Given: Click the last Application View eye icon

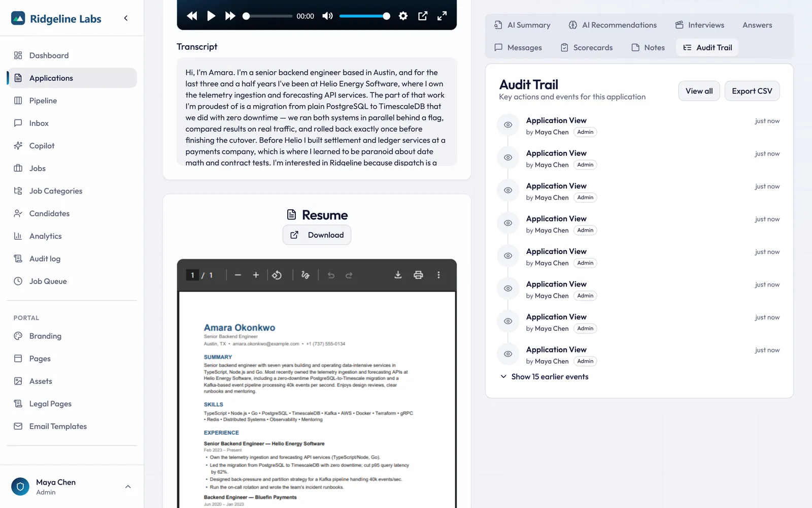Looking at the screenshot, I should pyautogui.click(x=508, y=354).
